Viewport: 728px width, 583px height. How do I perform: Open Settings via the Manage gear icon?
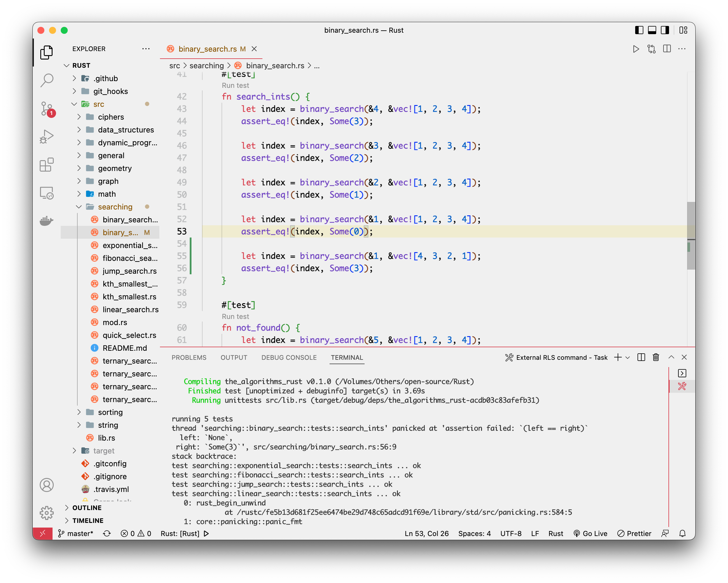click(47, 513)
